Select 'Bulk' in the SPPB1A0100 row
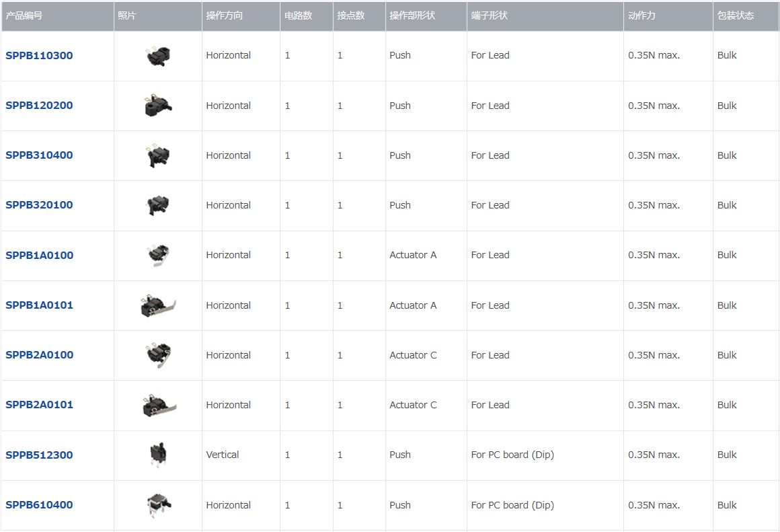This screenshot has height=532, width=780. click(727, 255)
